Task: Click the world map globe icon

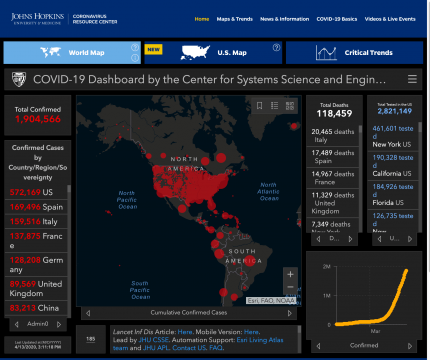Action: [50, 52]
